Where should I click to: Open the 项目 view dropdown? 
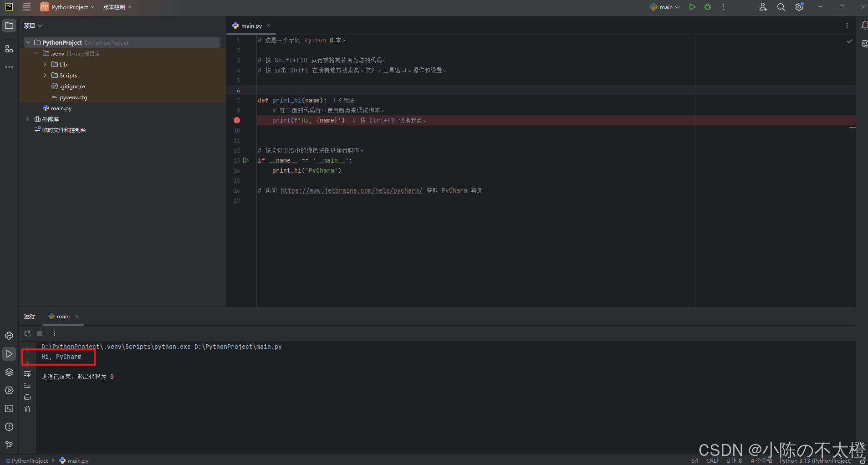click(x=33, y=26)
